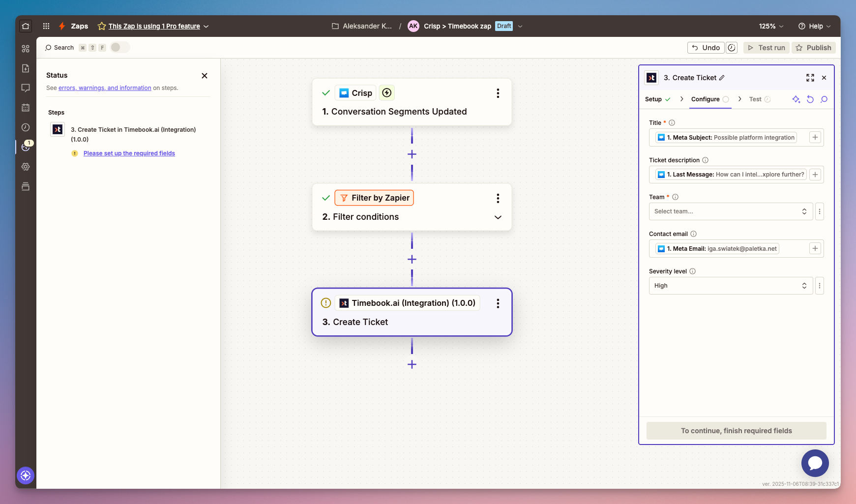The height and width of the screenshot is (504, 856).
Task: Open three-dot menu on Crisp step
Action: (x=498, y=93)
